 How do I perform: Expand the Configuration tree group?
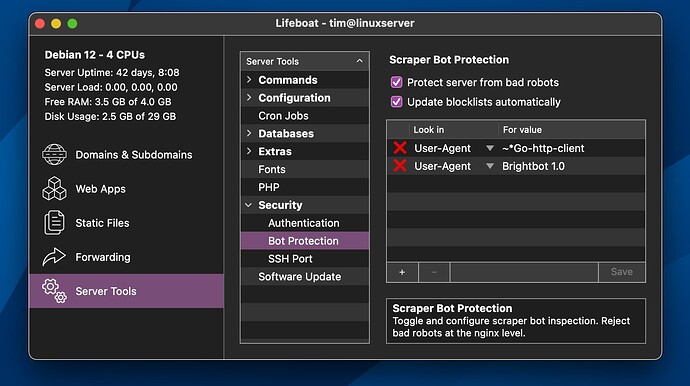(249, 98)
